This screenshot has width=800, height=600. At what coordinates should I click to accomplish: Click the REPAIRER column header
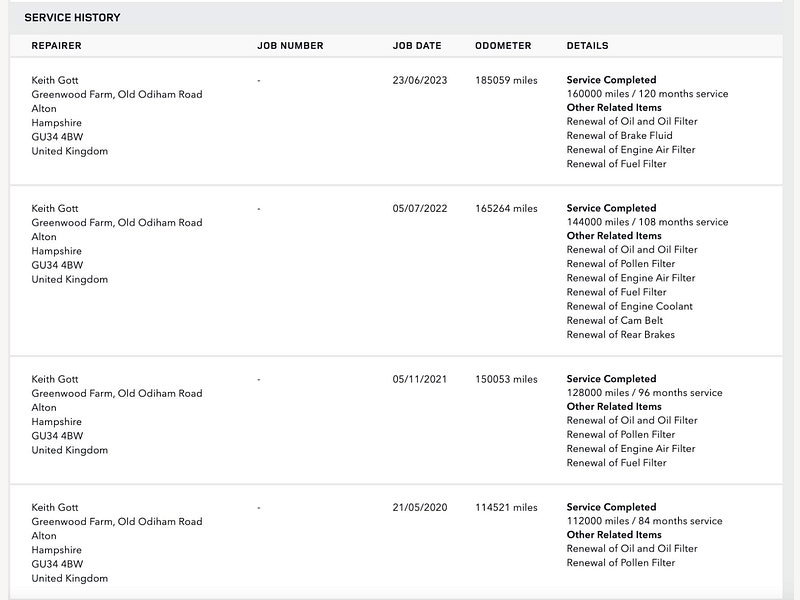tap(57, 46)
